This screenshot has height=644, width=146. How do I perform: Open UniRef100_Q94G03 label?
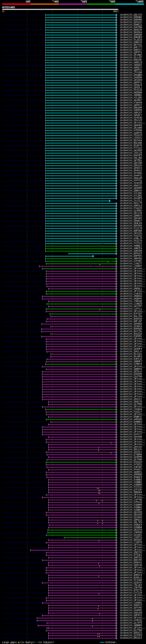(x=131, y=168)
